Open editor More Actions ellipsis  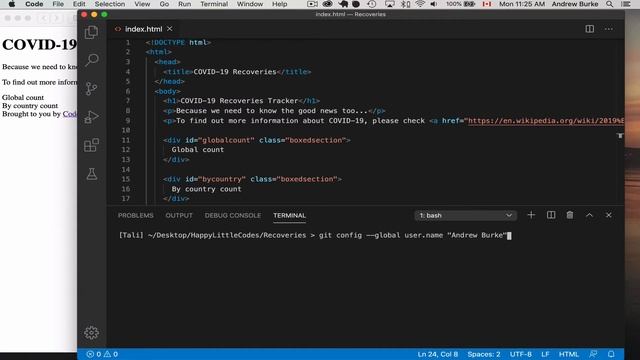(x=609, y=29)
